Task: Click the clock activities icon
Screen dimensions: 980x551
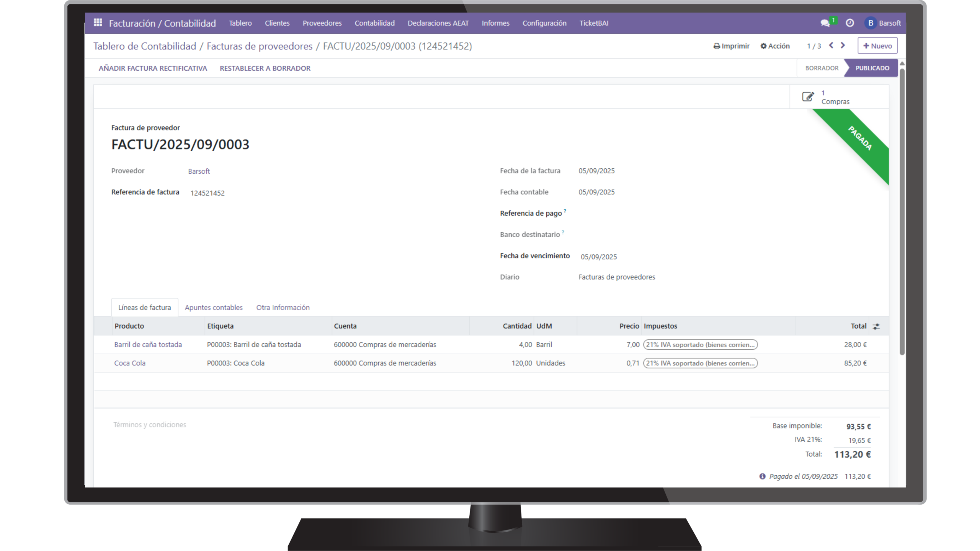Action: click(x=850, y=23)
